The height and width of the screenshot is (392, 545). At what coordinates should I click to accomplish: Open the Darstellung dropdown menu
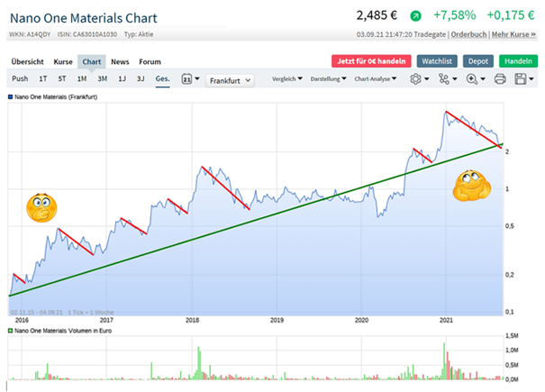pos(329,79)
